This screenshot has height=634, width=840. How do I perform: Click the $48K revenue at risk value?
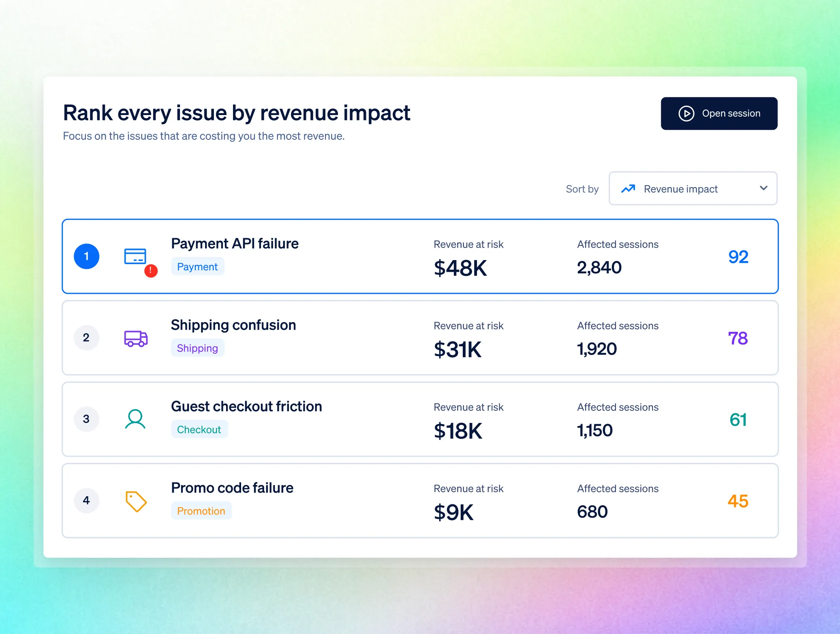(x=460, y=268)
